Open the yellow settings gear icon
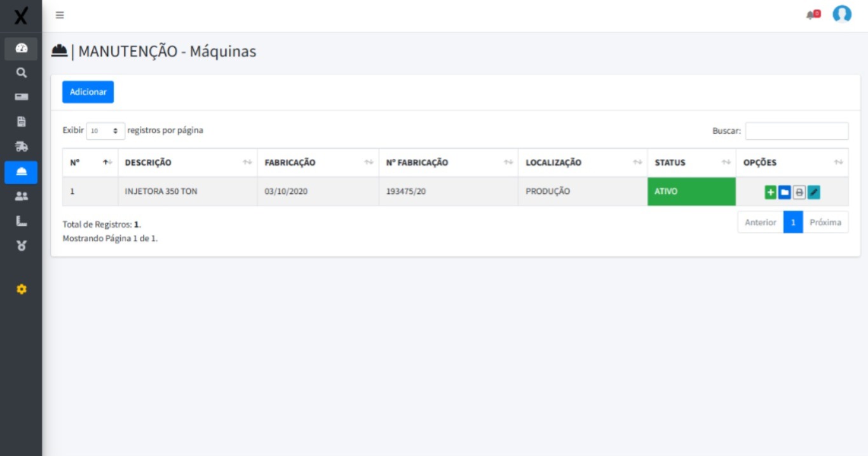The height and width of the screenshot is (456, 868). [21, 289]
